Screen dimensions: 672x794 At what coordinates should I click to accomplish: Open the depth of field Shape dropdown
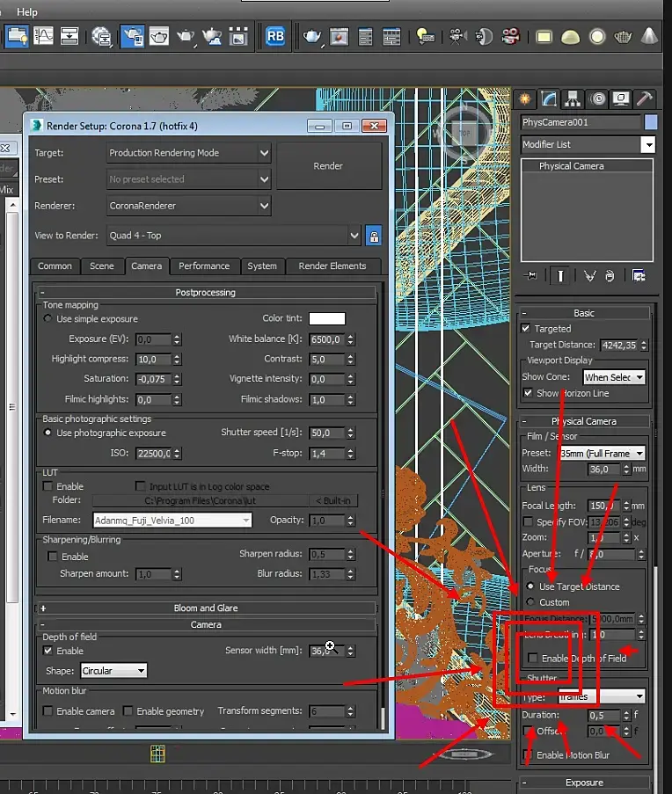[x=114, y=670]
